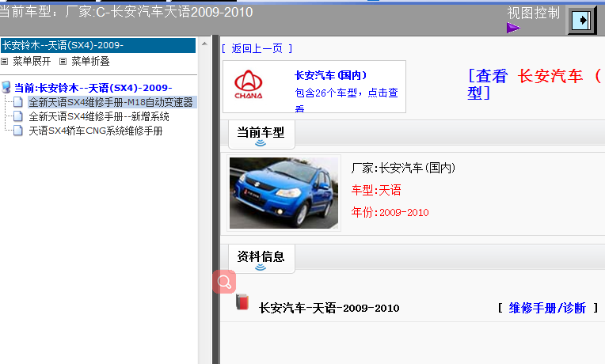This screenshot has width=605, height=364.
Task: Click the 菜单展开 list icon
Action: coord(4,61)
